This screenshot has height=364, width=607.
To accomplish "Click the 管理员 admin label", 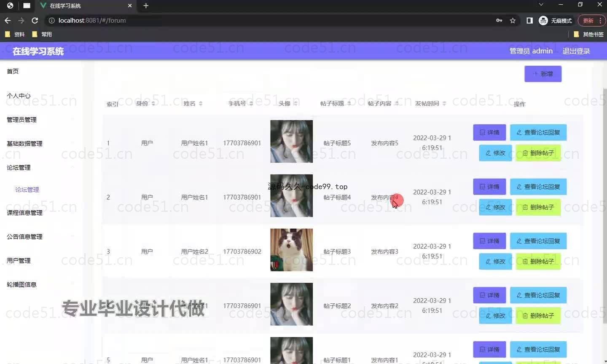I will pyautogui.click(x=531, y=51).
